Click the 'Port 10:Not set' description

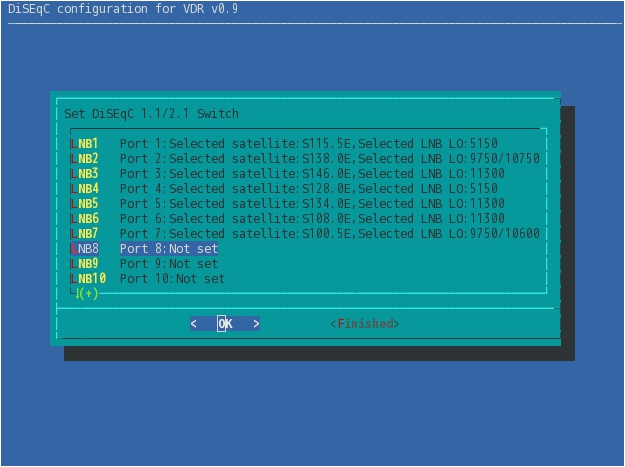pyautogui.click(x=172, y=279)
